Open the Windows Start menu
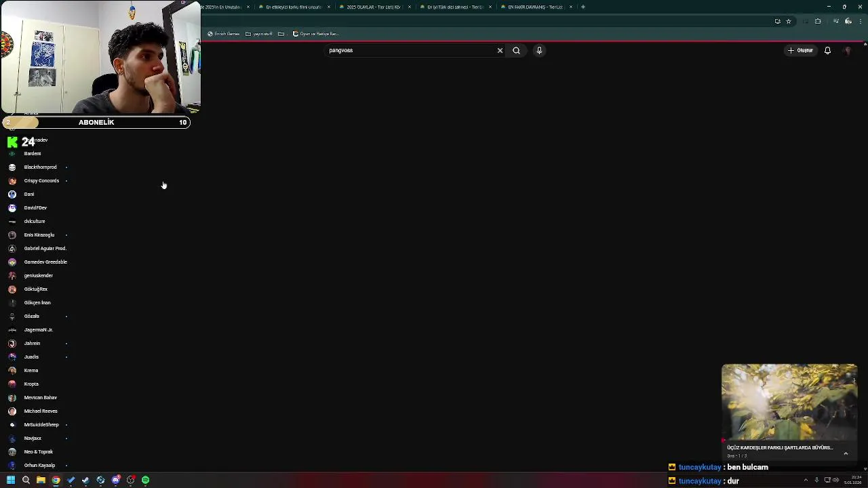This screenshot has height=488, width=868. pos(11,481)
